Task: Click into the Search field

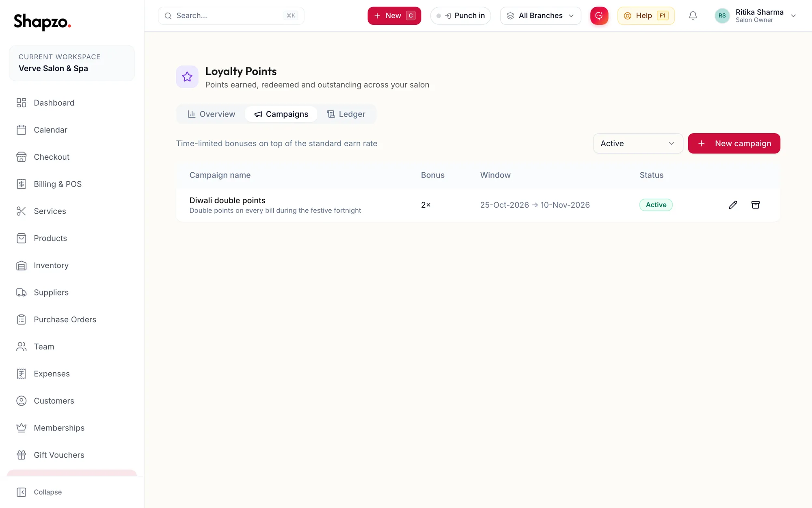Action: [231, 16]
